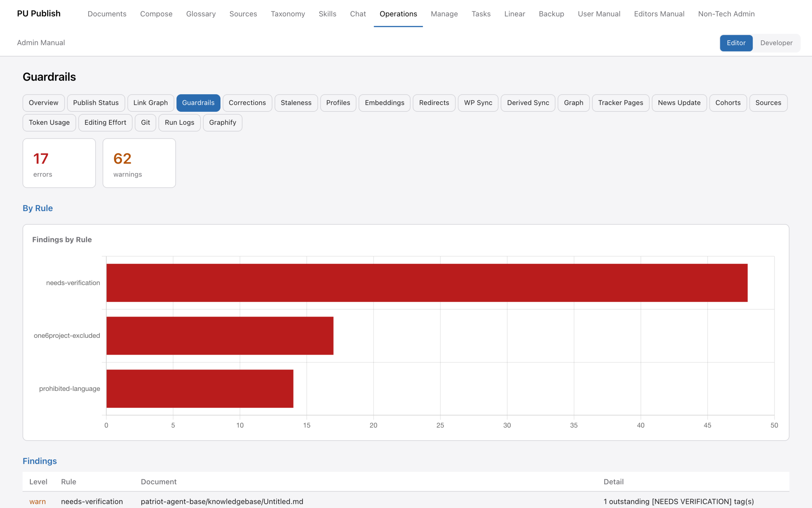Open Skills in the navigation bar
Screen dimensions: 812x508
coord(327,14)
